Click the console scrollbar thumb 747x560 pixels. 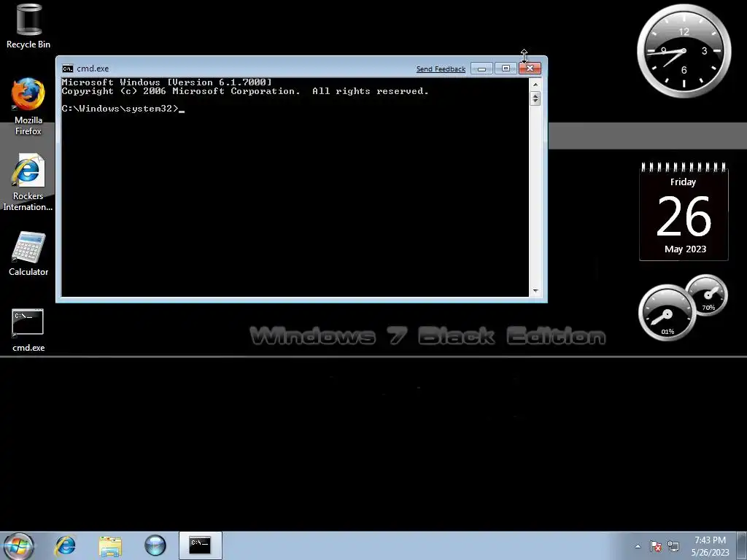pos(535,98)
